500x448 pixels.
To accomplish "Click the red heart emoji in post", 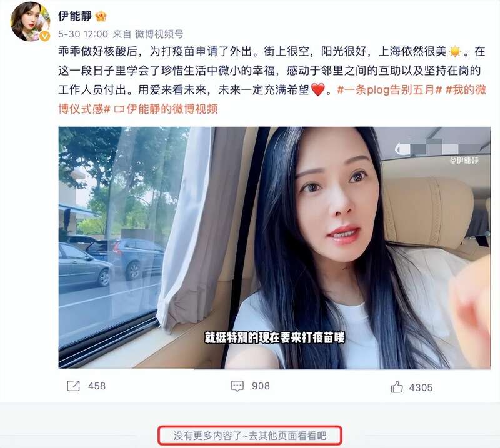I will [317, 89].
